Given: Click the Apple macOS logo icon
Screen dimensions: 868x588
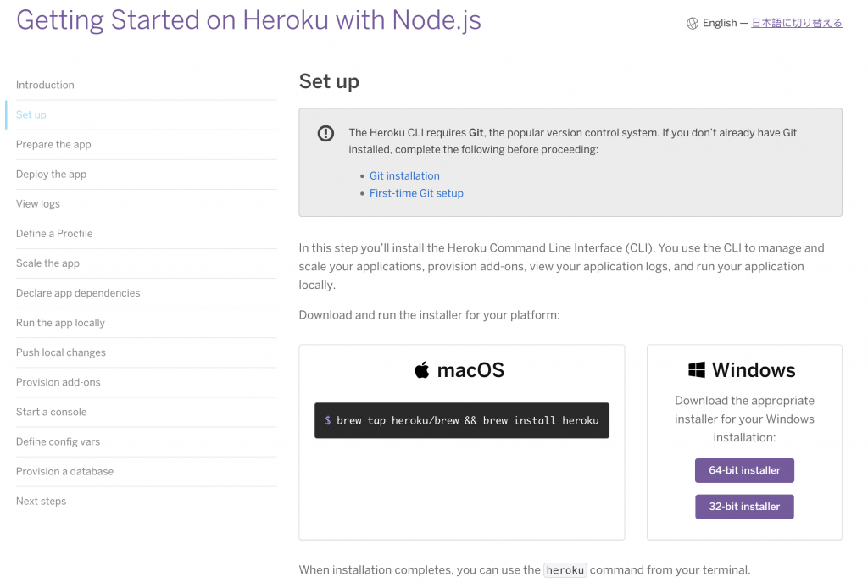Looking at the screenshot, I should click(x=422, y=370).
